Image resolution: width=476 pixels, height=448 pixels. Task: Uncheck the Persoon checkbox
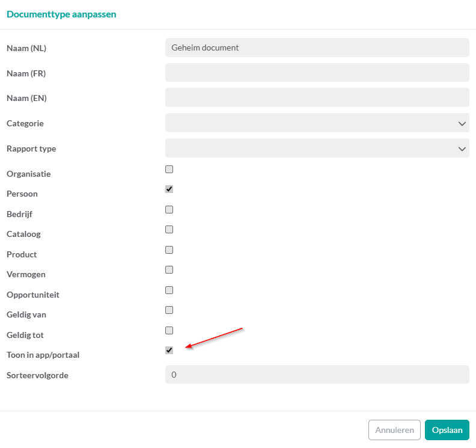tap(169, 189)
